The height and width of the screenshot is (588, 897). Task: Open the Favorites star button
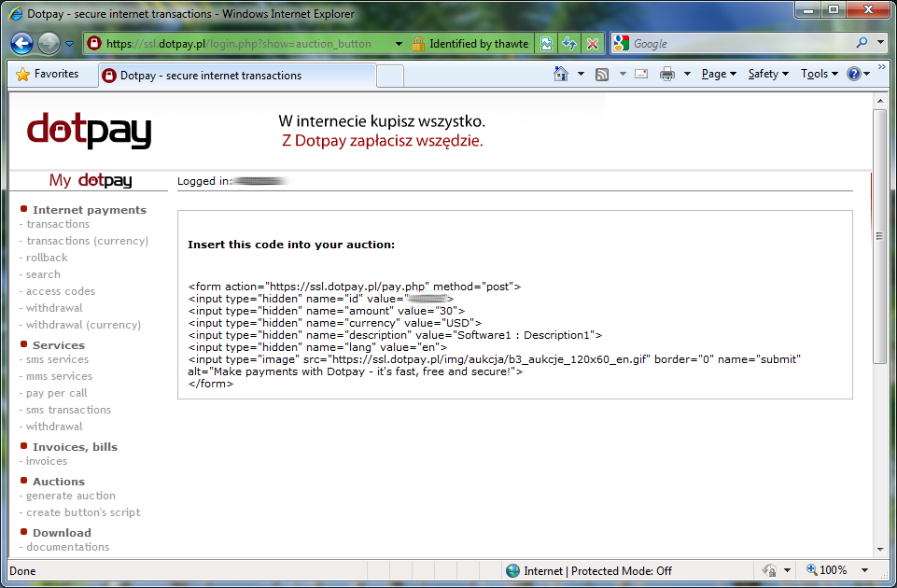48,74
